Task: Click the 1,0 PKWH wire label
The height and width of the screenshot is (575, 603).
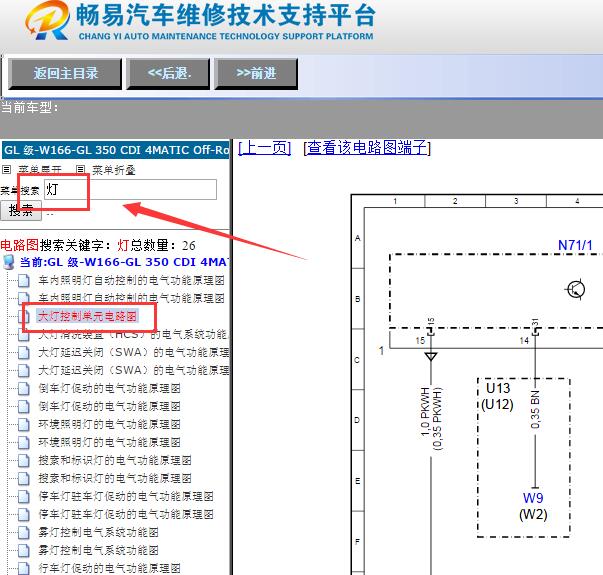Action: click(x=425, y=412)
